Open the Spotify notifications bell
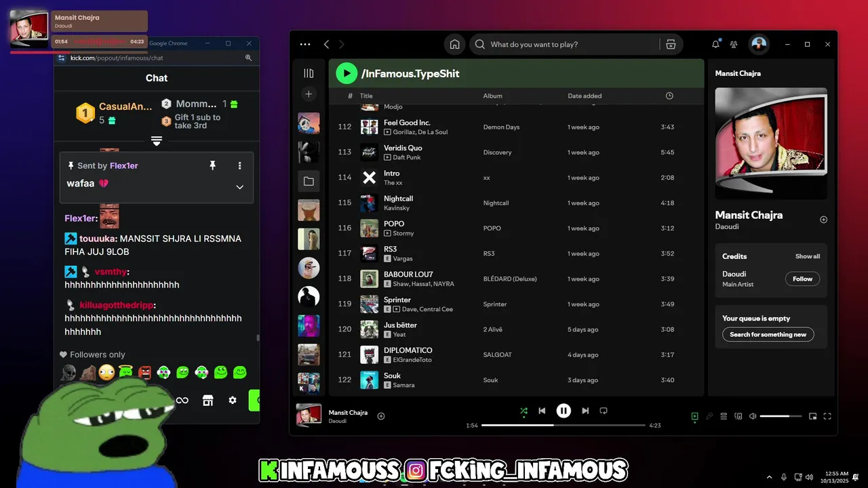This screenshot has width=868, height=488. (x=715, y=44)
